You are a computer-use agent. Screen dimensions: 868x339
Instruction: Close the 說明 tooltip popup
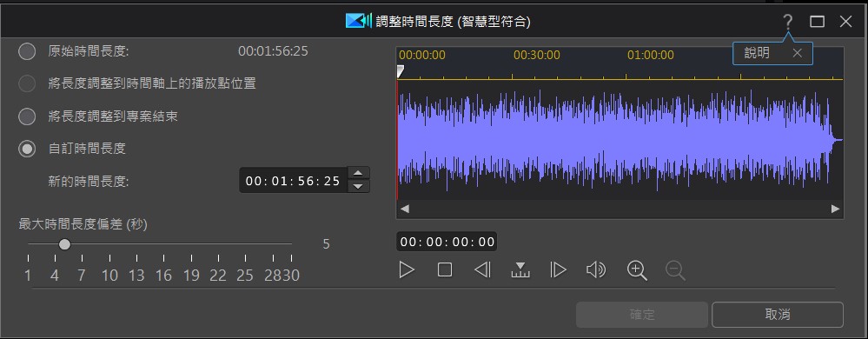tap(797, 53)
